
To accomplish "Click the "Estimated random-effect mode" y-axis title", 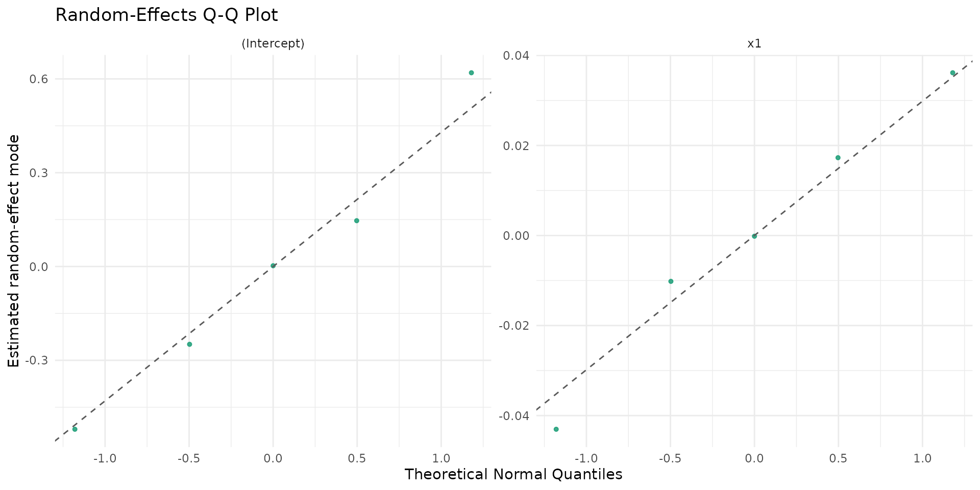I will (14, 251).
